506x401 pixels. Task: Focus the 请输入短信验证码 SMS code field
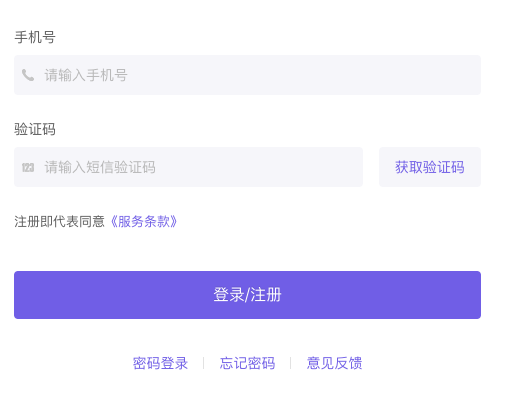click(x=188, y=167)
